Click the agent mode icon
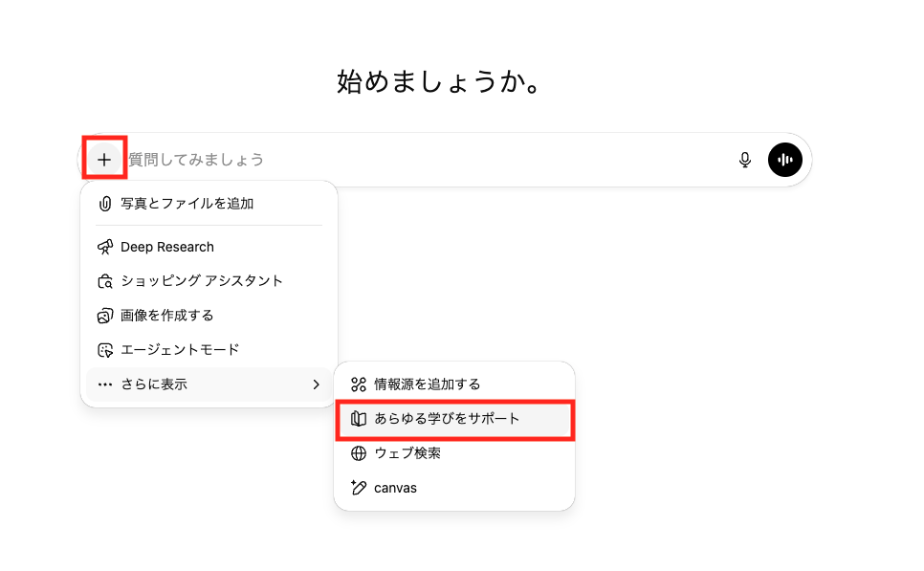924x571 pixels. (x=105, y=350)
